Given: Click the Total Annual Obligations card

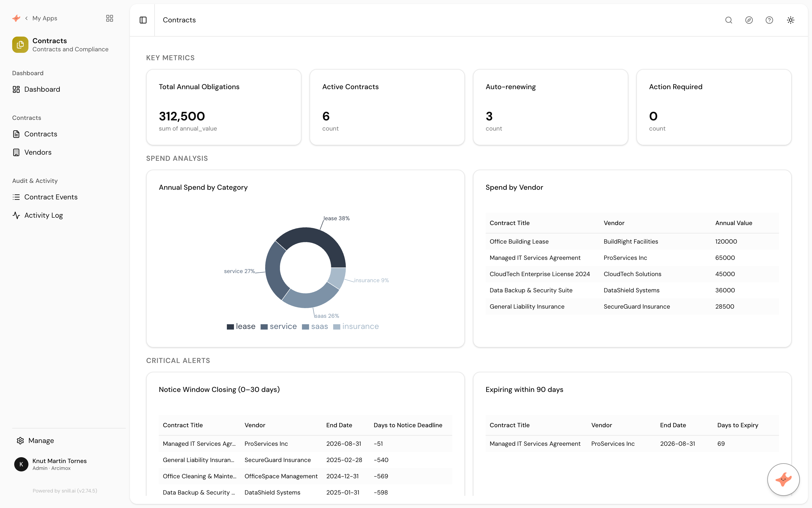Looking at the screenshot, I should (224, 107).
